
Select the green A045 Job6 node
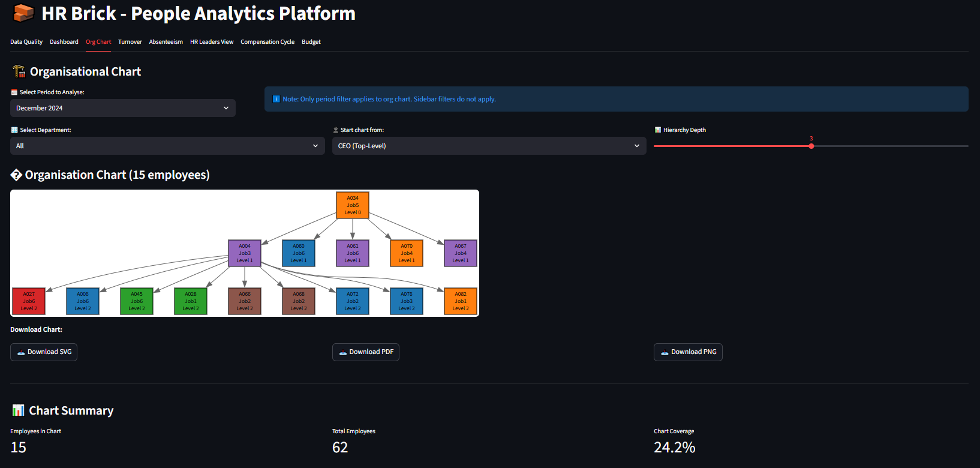137,301
